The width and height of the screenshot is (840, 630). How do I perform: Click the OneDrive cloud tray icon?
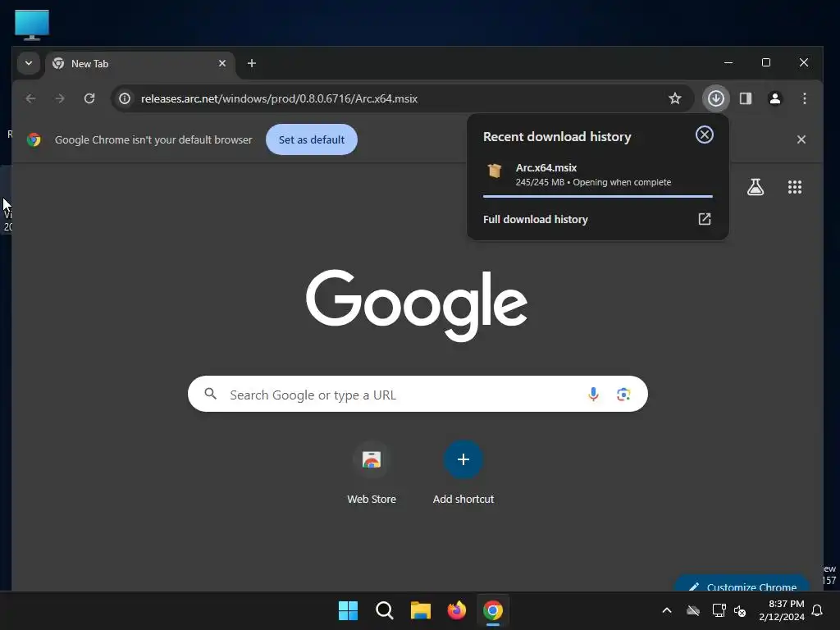point(693,610)
